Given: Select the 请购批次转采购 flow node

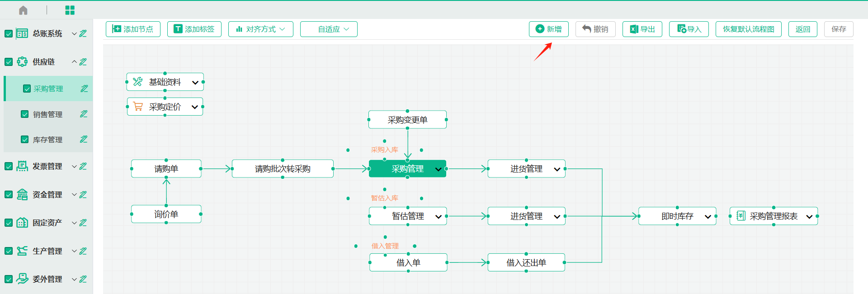Looking at the screenshot, I should tap(283, 168).
